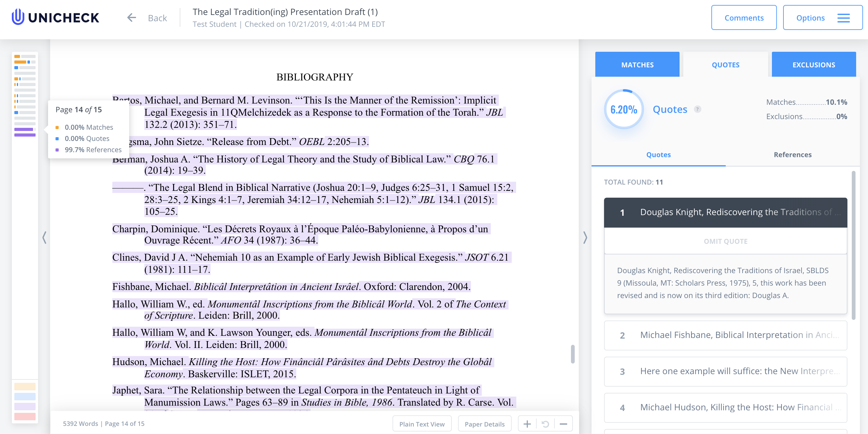Image resolution: width=868 pixels, height=434 pixels.
Task: Expand quote 3 Here one example item
Action: 725,371
